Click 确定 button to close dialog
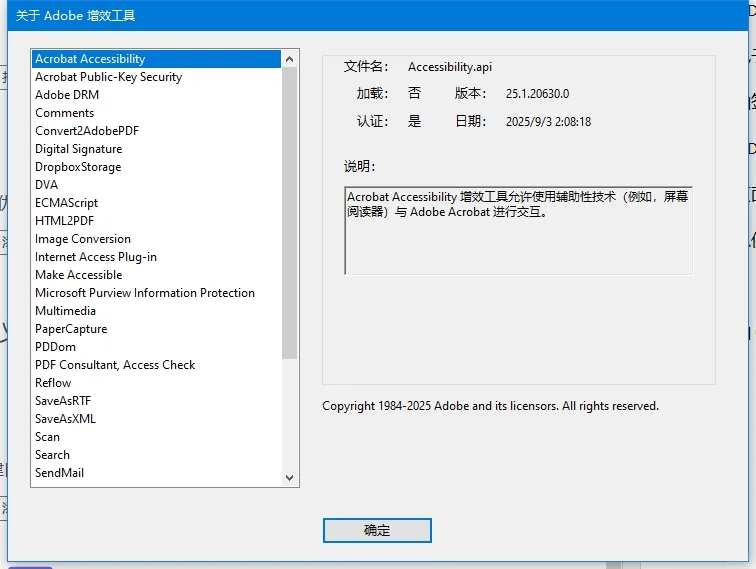The width and height of the screenshot is (756, 569). (377, 530)
